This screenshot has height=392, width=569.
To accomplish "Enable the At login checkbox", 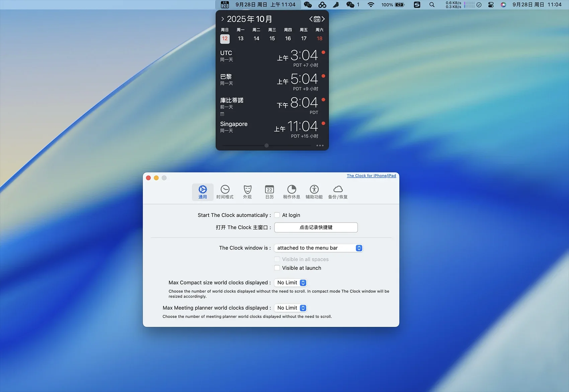I will [x=277, y=215].
